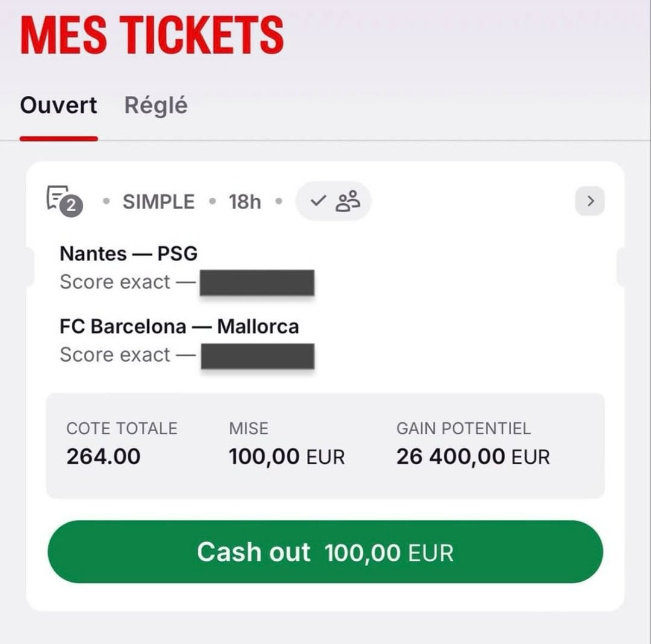
Task: Select the Ouvert tab
Action: 58,105
